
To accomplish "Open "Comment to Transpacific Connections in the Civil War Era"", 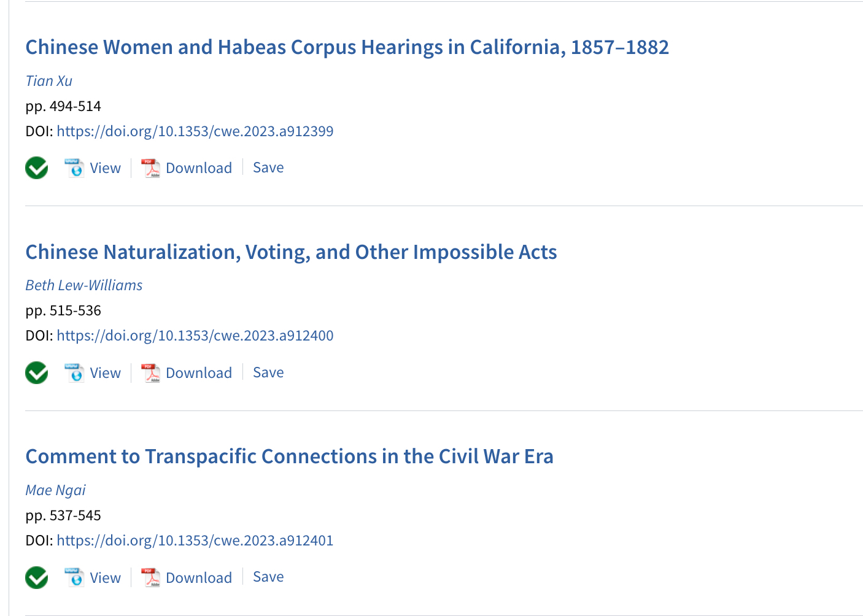I will pos(289,456).
